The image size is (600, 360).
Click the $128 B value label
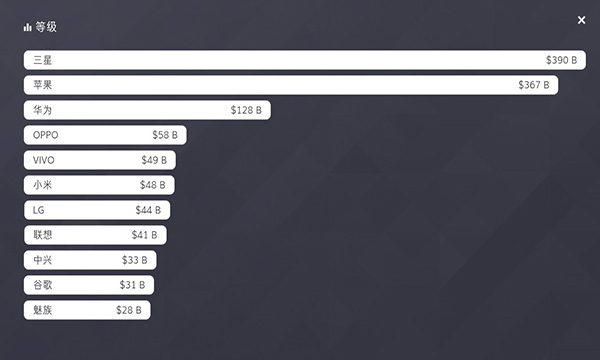246,110
